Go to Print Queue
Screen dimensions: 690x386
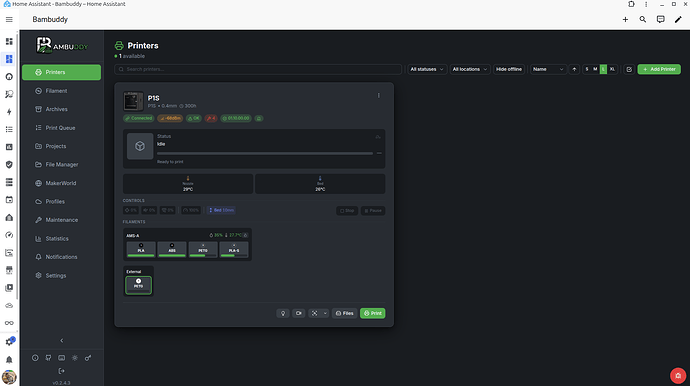tap(62, 128)
